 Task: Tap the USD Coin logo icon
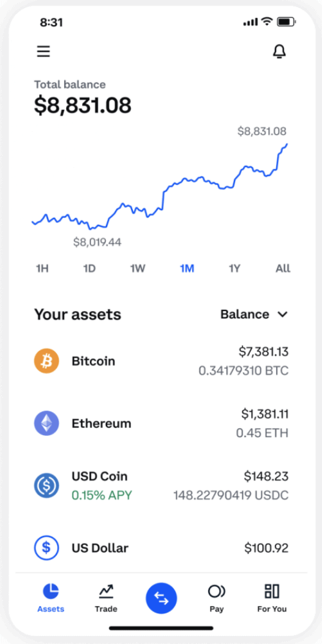[47, 485]
